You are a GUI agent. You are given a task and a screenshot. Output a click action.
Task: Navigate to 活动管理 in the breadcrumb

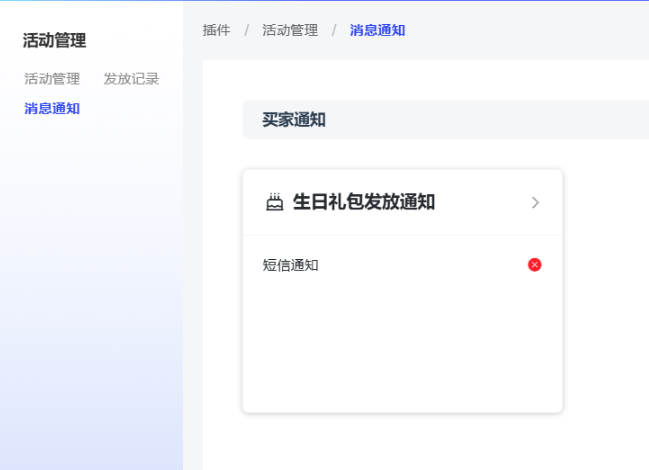pos(290,30)
